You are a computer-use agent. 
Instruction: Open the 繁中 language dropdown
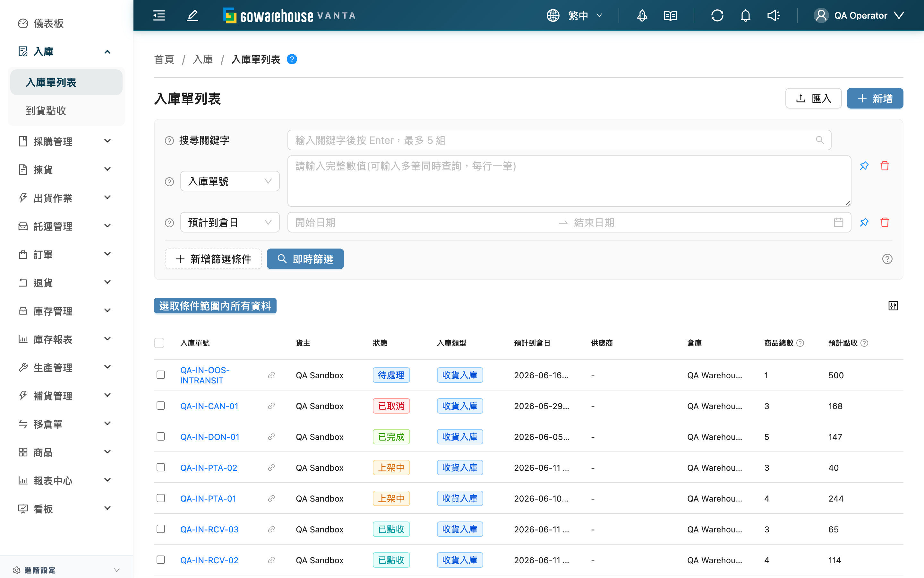(585, 15)
